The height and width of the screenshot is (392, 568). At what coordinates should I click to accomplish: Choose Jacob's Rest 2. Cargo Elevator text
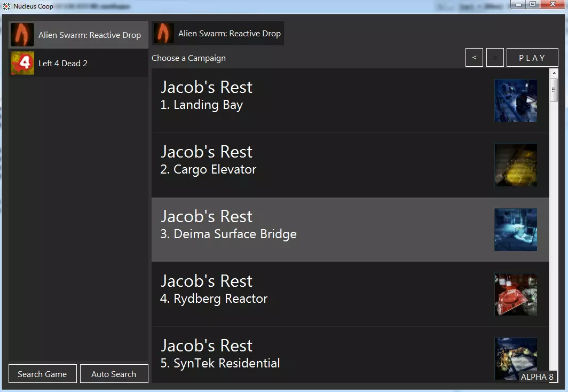[x=208, y=160]
